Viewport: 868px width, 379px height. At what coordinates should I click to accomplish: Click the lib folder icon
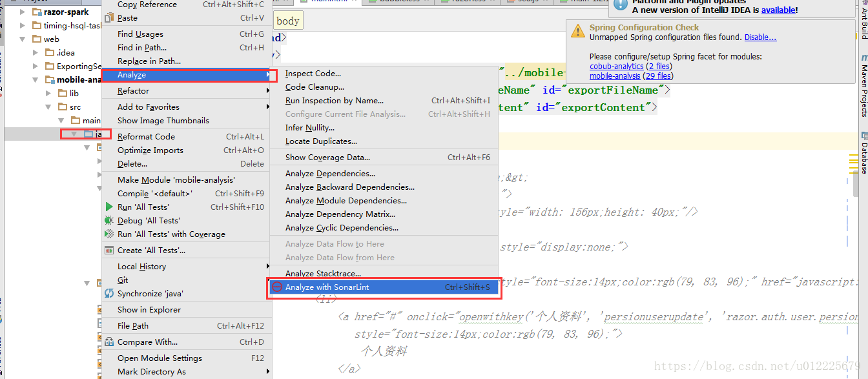[63, 93]
